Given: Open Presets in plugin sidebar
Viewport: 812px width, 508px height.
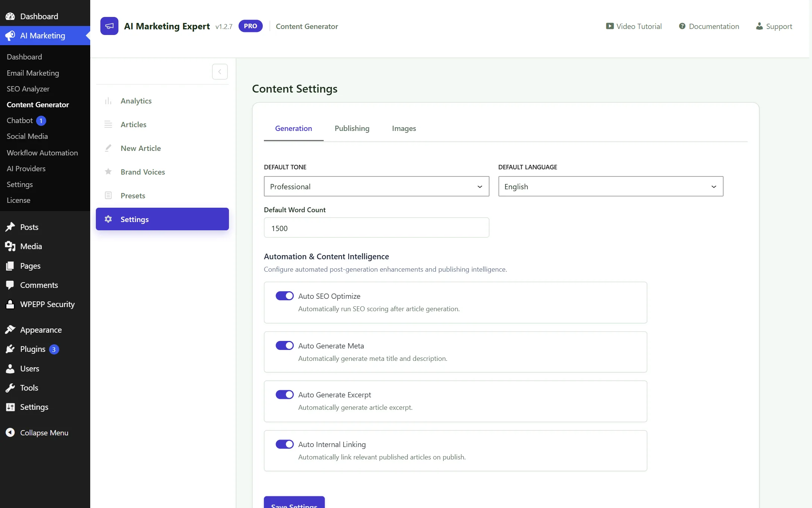Looking at the screenshot, I should point(162,196).
